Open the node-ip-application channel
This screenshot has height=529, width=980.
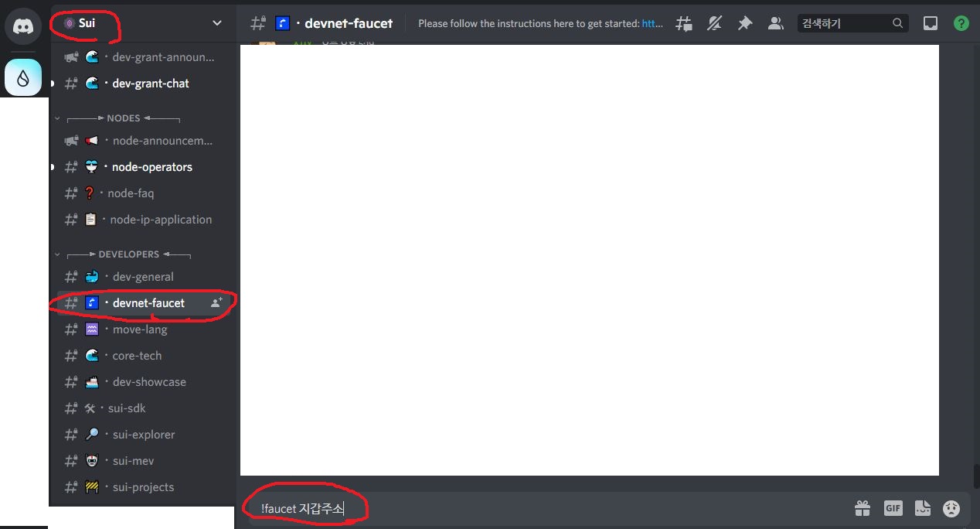pyautogui.click(x=143, y=220)
